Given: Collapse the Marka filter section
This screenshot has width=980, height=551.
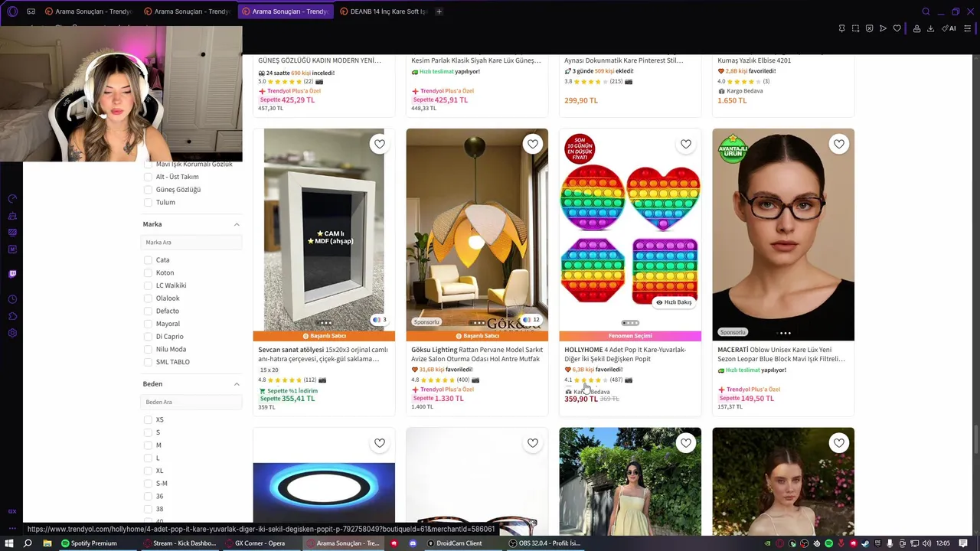Looking at the screenshot, I should coord(237,224).
